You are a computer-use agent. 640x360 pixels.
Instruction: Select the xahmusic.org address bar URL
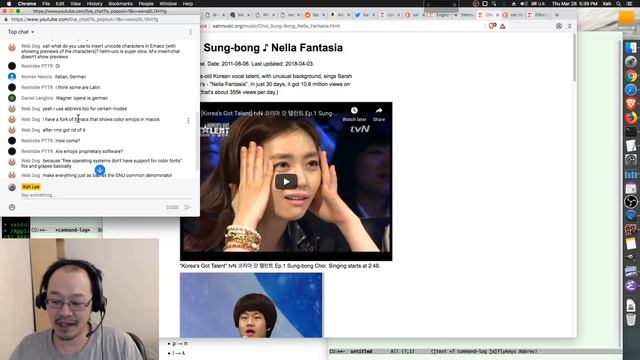(x=276, y=26)
